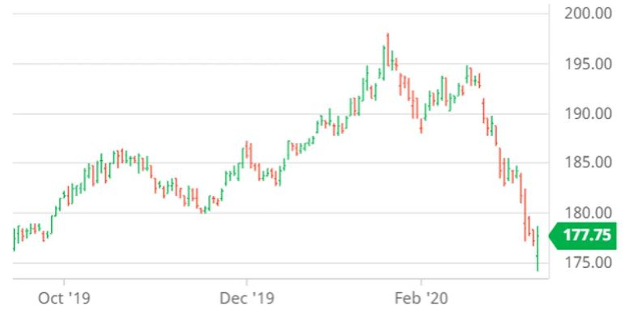Click the Dec '19 axis tick mark

coord(247,282)
